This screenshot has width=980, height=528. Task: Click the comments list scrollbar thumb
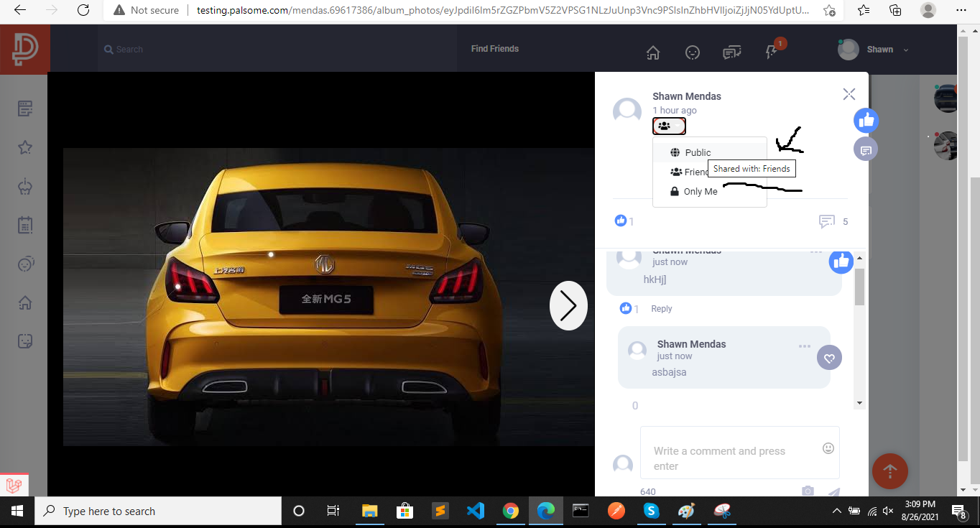tap(859, 287)
